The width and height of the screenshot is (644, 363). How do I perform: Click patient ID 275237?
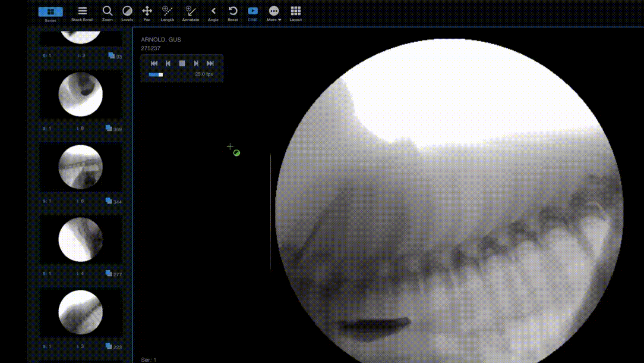click(x=151, y=48)
